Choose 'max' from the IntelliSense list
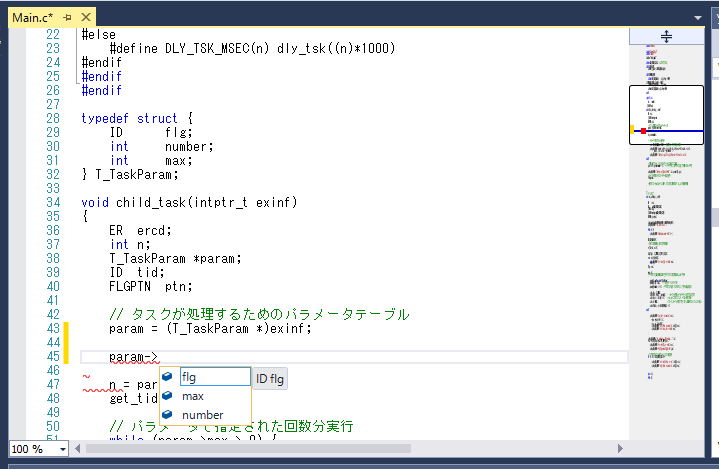 pos(193,396)
